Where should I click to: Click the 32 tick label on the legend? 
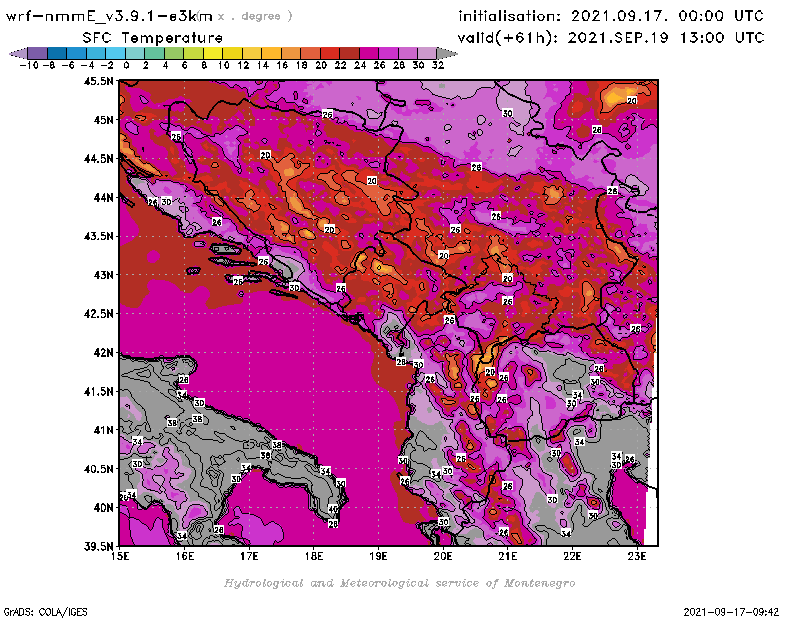438,66
